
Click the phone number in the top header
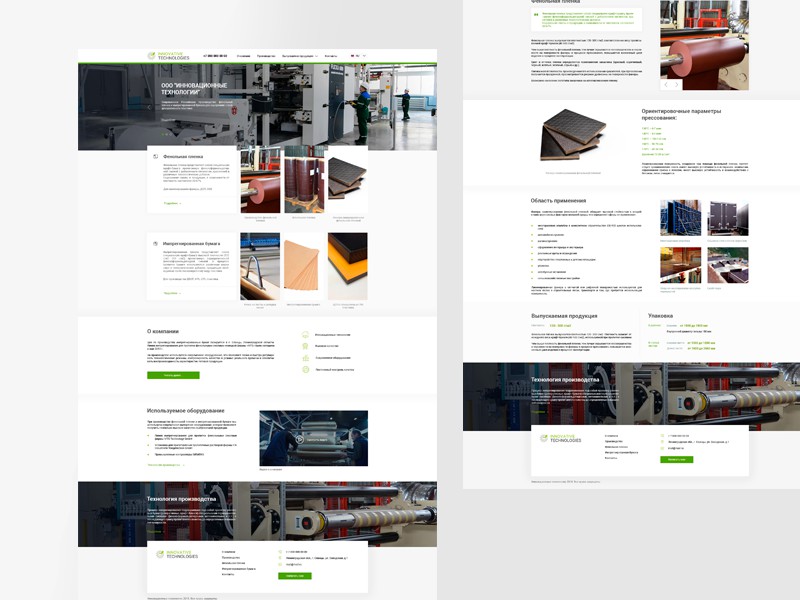(215, 56)
